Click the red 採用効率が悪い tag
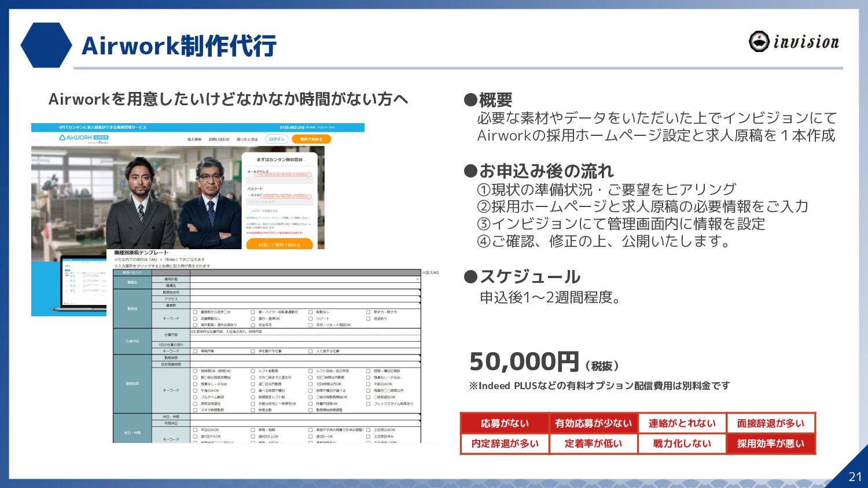This screenshot has height=488, width=868. [x=770, y=443]
